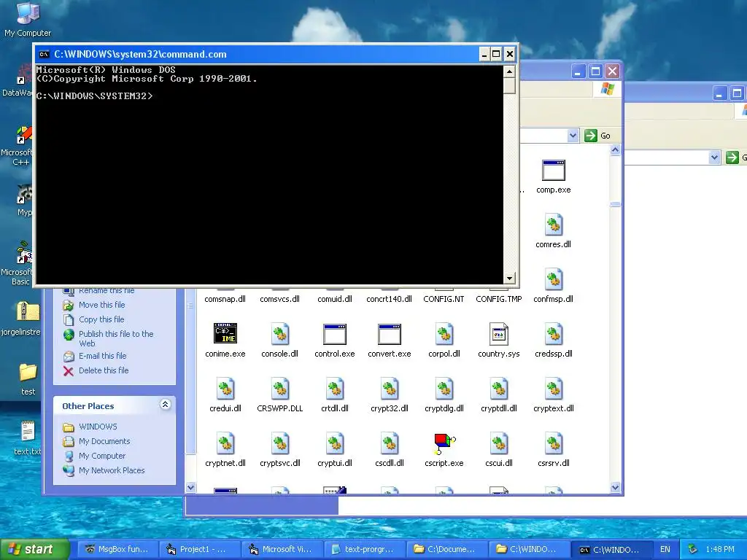Open address dropdown in rear window
Image resolution: width=747 pixels, height=560 pixels.
tap(713, 157)
